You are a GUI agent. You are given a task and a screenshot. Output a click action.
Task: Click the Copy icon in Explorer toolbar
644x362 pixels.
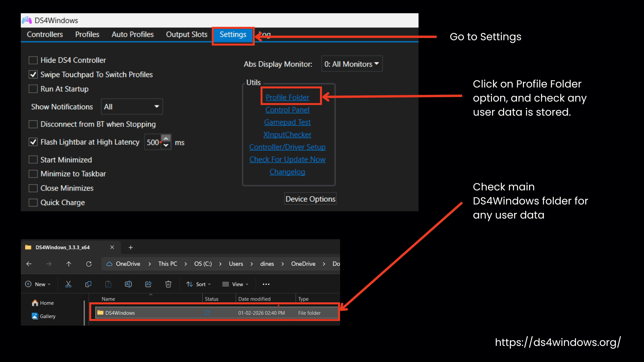(88, 284)
